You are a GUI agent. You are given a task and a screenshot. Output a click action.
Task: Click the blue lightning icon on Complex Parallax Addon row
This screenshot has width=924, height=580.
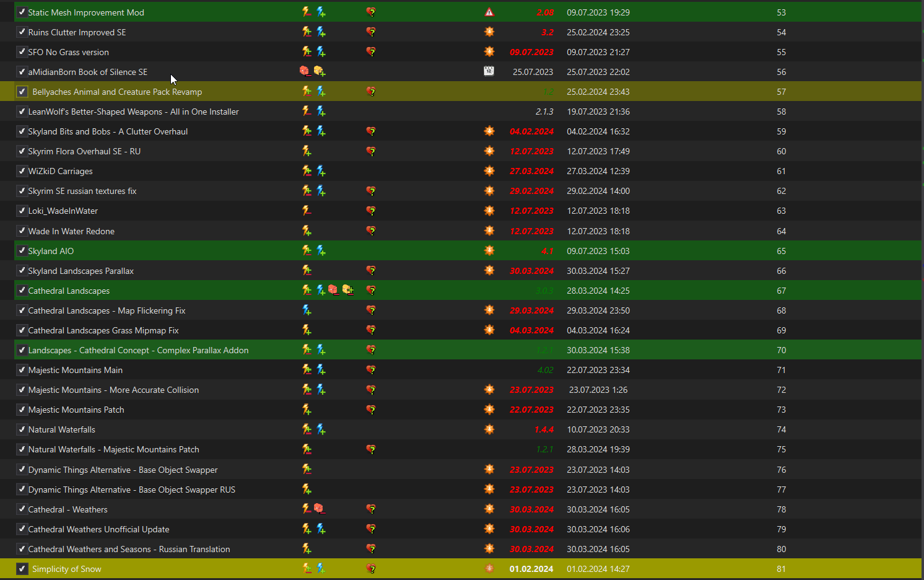321,349
